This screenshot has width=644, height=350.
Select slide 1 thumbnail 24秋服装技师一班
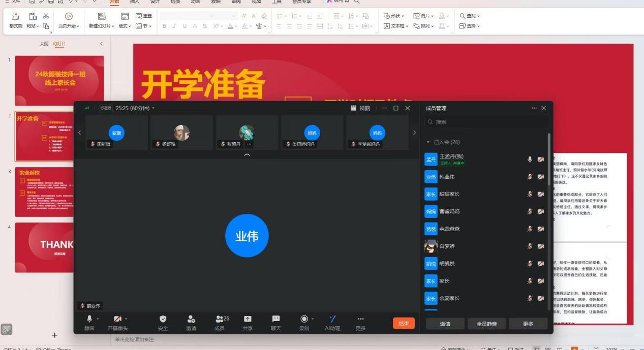pyautogui.click(x=59, y=80)
